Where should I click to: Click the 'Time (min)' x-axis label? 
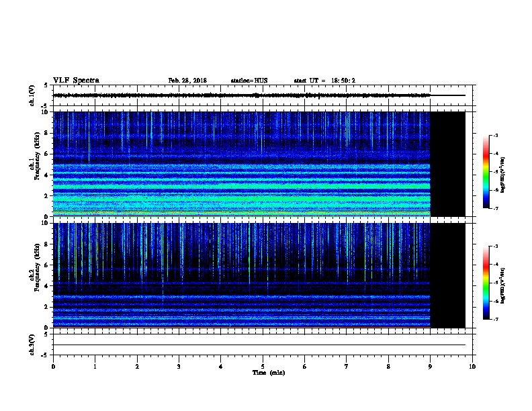269,373
